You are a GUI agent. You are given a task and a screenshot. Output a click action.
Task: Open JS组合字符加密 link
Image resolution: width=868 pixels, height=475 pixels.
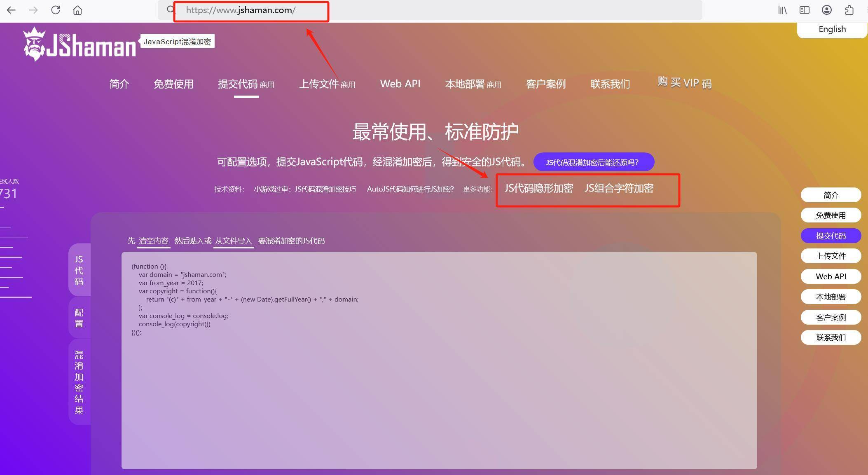(x=619, y=188)
